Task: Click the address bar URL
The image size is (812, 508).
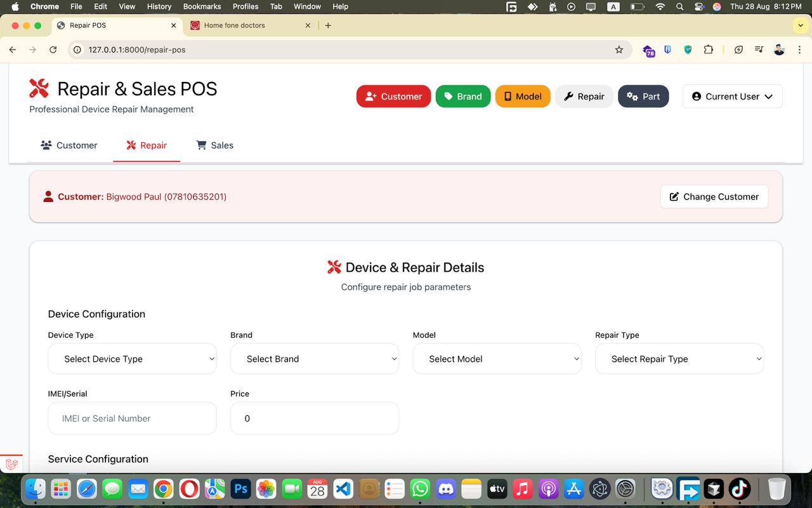Action: point(137,50)
